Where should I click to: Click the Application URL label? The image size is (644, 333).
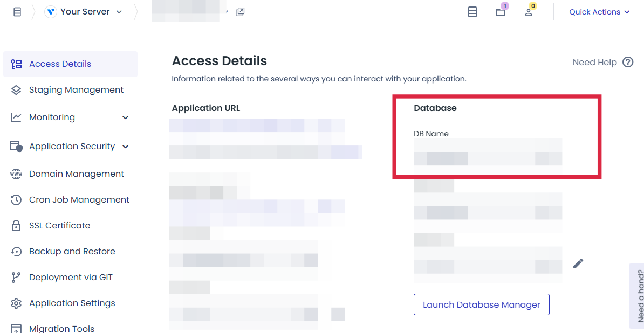point(206,108)
